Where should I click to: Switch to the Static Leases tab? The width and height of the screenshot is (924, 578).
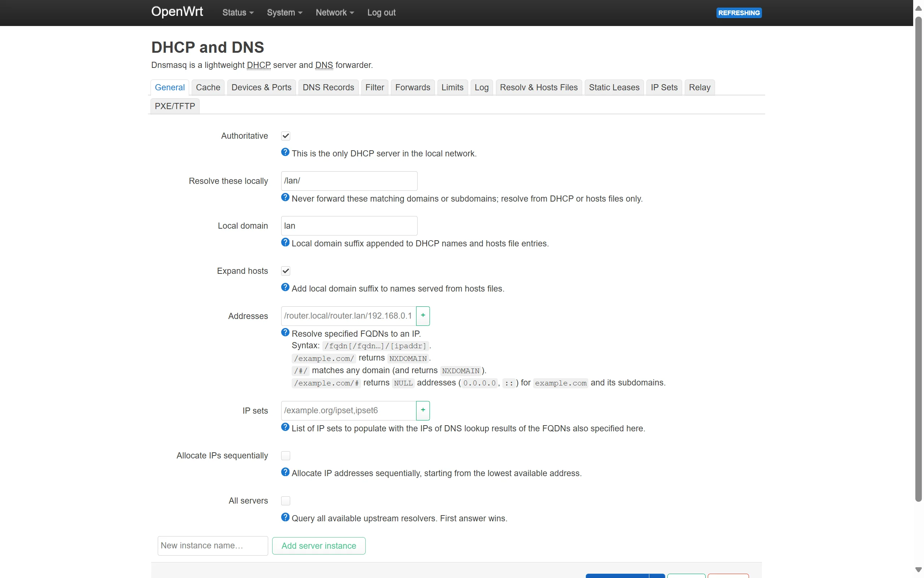pos(614,87)
